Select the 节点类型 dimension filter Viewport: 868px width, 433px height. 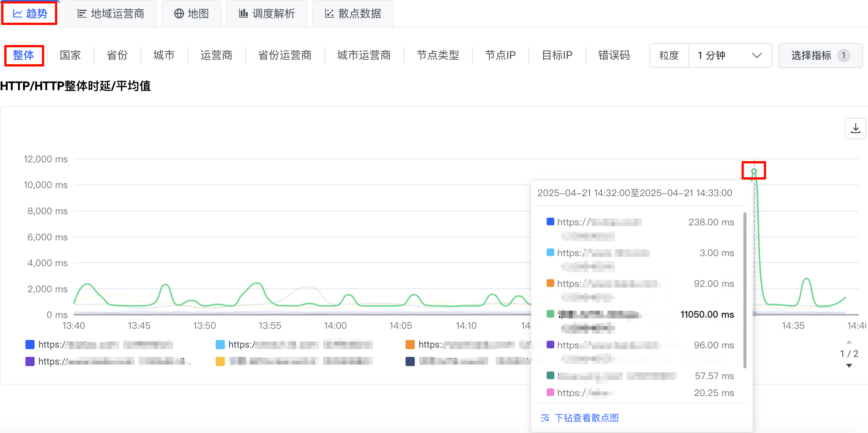(x=438, y=55)
